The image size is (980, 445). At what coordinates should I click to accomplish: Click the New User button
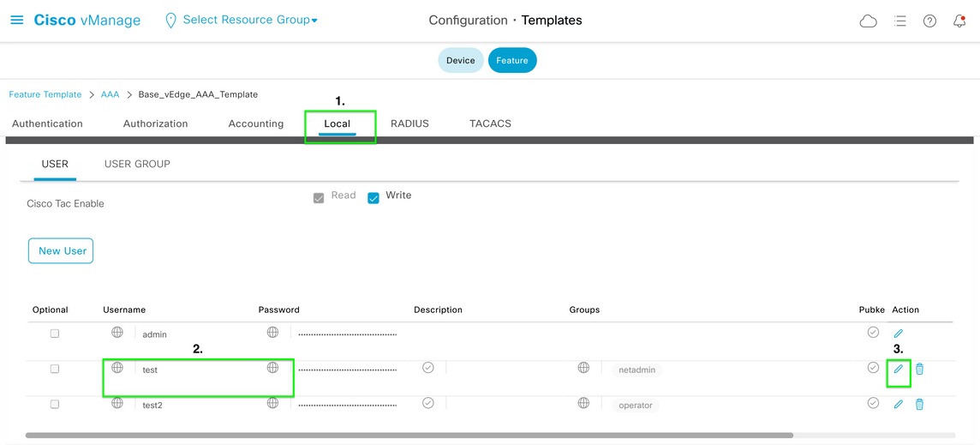click(61, 250)
